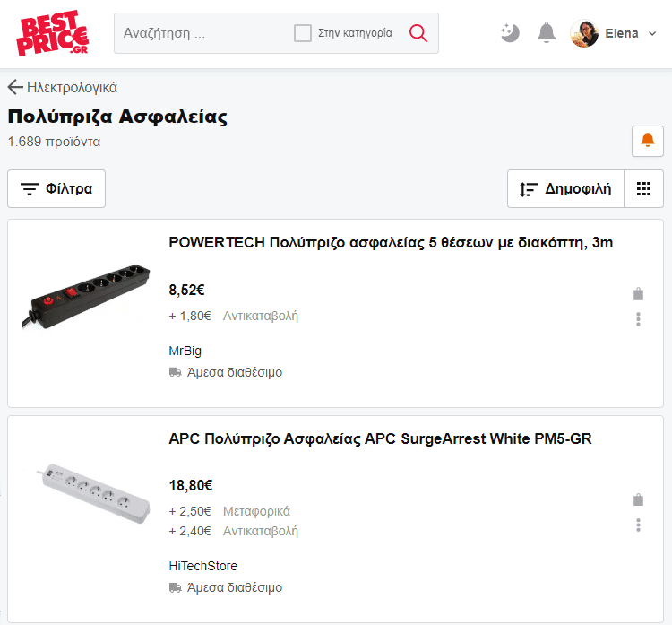Open notifications bell in header
The height and width of the screenshot is (625, 672).
pyautogui.click(x=547, y=33)
